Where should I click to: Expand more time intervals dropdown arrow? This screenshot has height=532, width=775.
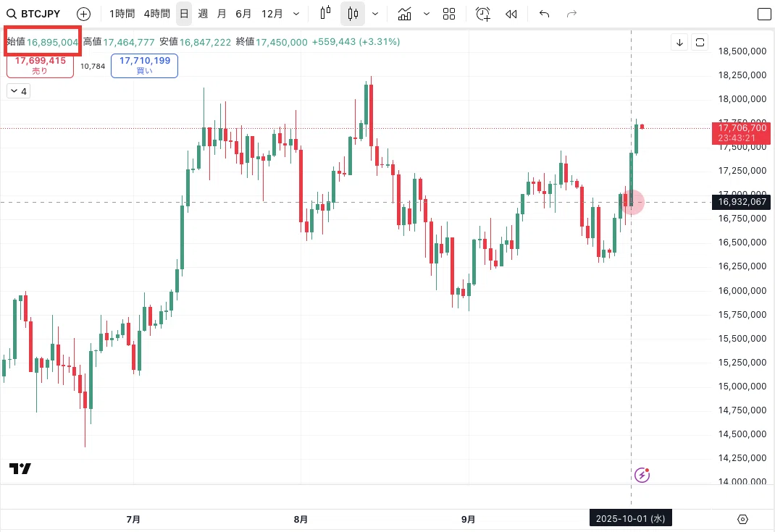pyautogui.click(x=296, y=14)
